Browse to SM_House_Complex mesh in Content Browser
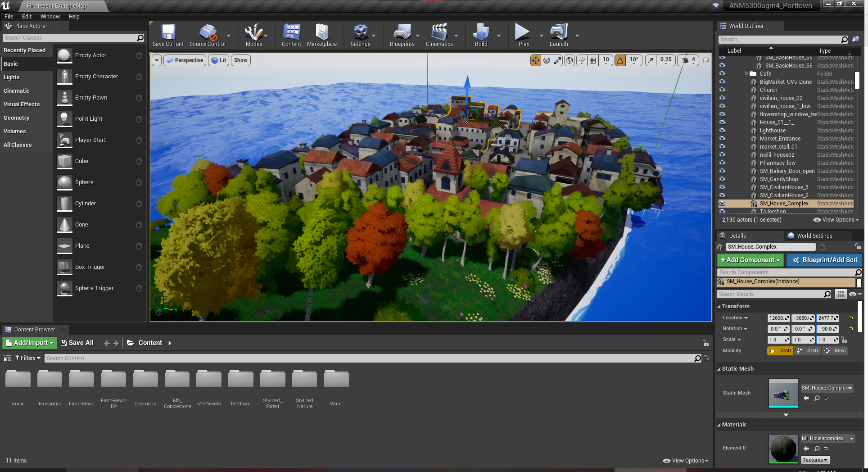 (x=817, y=398)
